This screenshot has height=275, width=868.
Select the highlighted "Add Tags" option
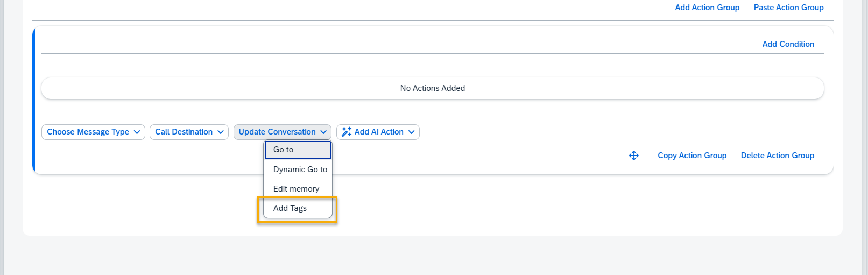pyautogui.click(x=290, y=208)
